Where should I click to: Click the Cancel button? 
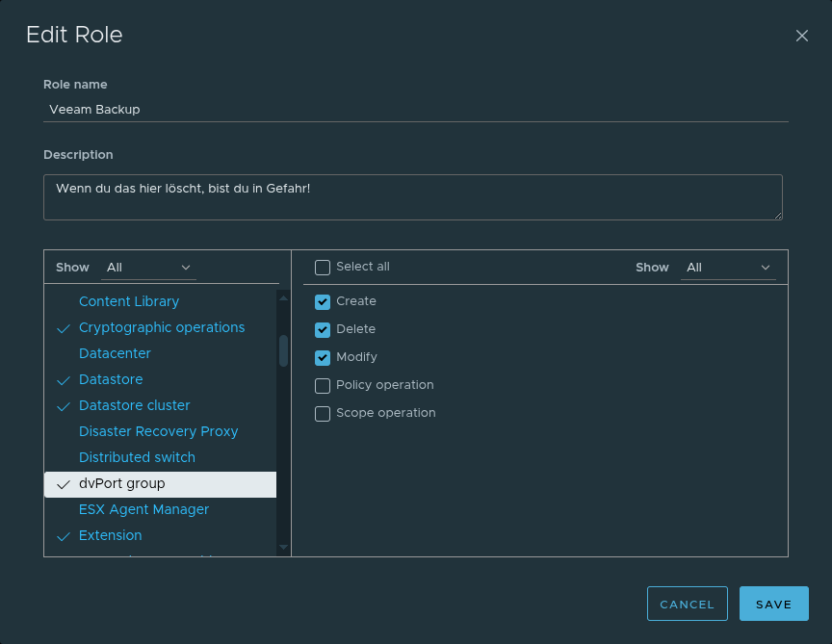[x=687, y=605]
